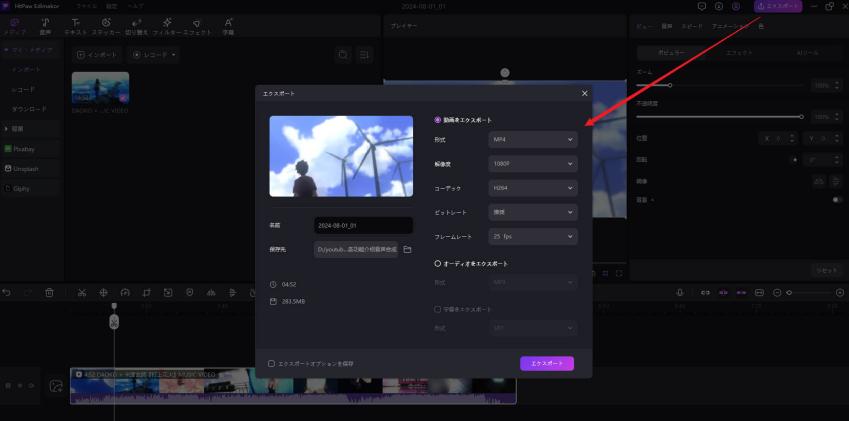849x421 pixels.
Task: Expand the 解像度 1080P resolution dropdown
Action: (532, 163)
